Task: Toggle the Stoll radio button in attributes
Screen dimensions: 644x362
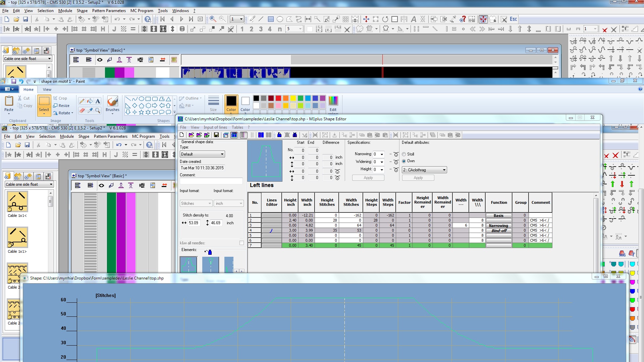Action: click(404, 154)
